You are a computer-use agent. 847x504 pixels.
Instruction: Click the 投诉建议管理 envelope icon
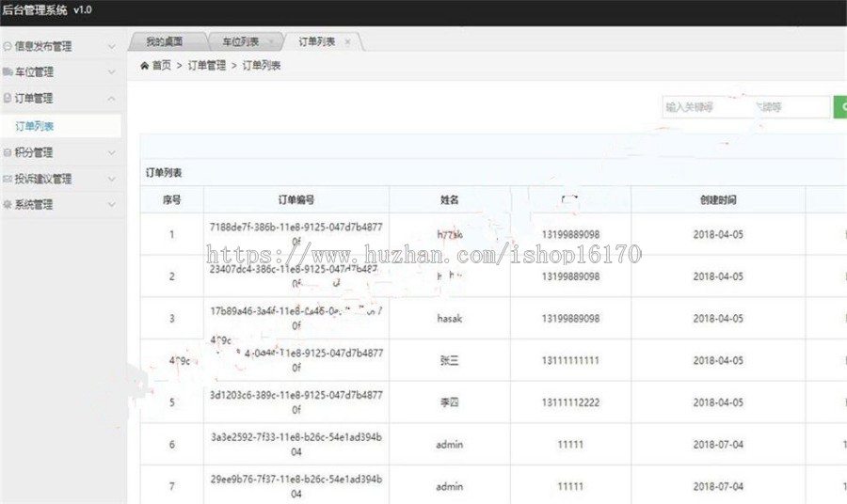[x=7, y=179]
